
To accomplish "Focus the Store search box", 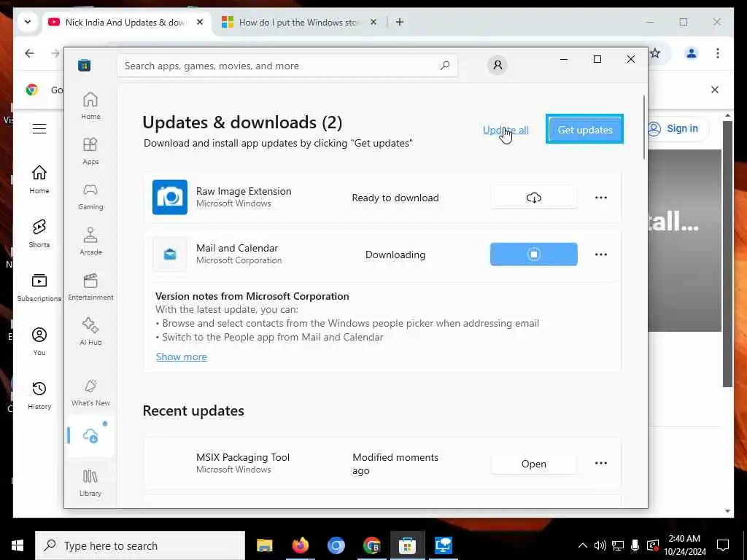I will click(x=287, y=66).
